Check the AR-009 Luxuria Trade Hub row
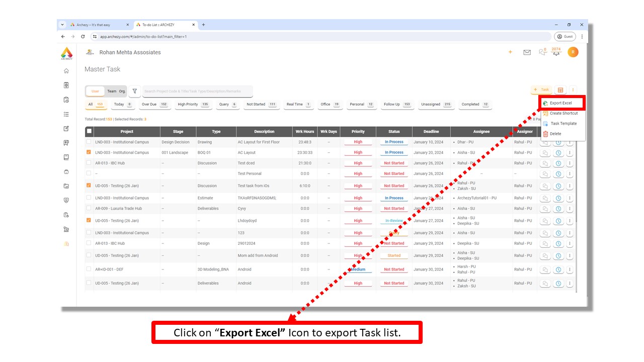Viewport: 644px width, 362px height. click(x=89, y=208)
